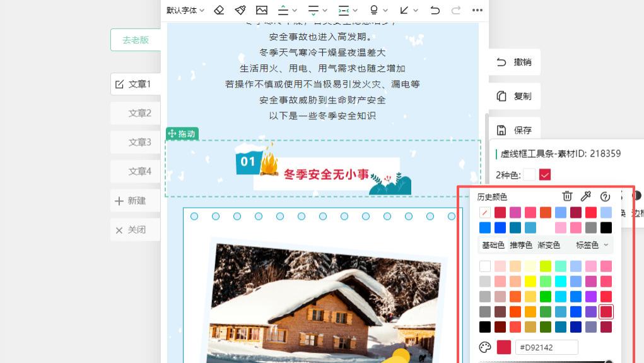Click the #D92142 hex input field
644x363 pixels.
click(x=546, y=347)
